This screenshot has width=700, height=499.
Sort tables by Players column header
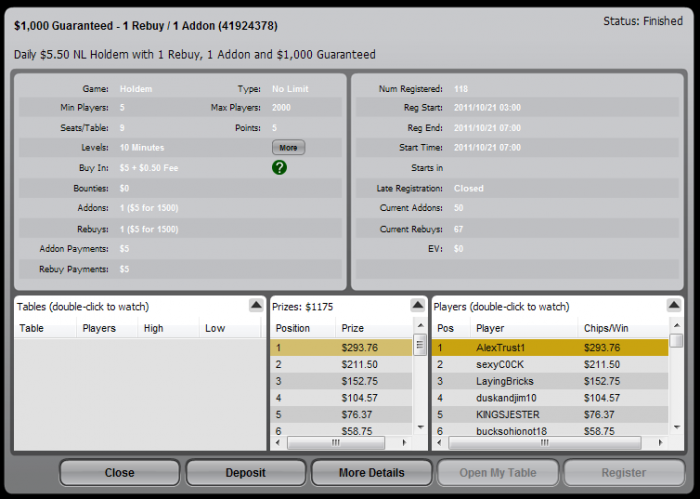[x=107, y=328]
